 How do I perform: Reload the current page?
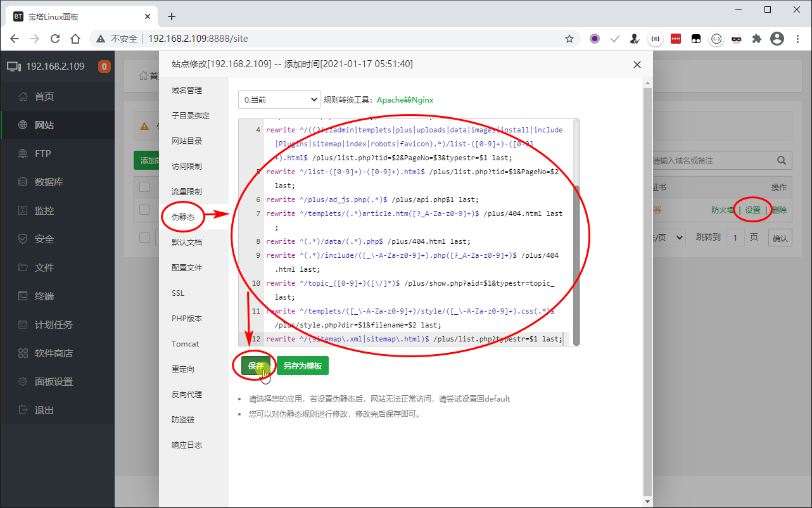tap(55, 39)
